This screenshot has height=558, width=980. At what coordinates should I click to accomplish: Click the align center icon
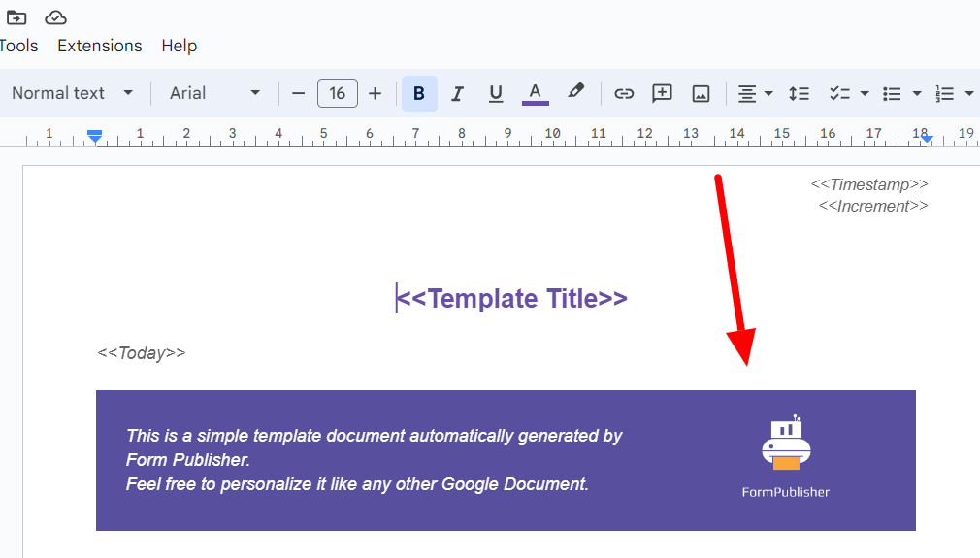(747, 94)
